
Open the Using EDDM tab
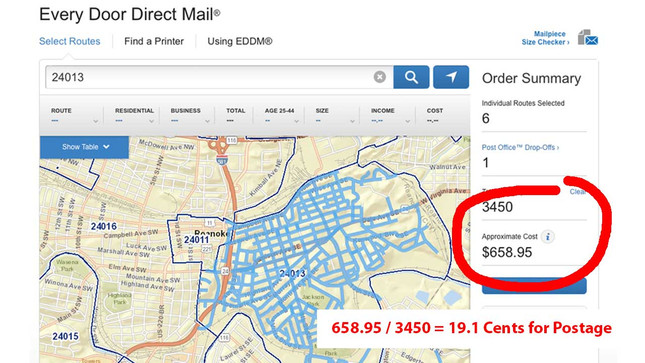click(x=240, y=41)
